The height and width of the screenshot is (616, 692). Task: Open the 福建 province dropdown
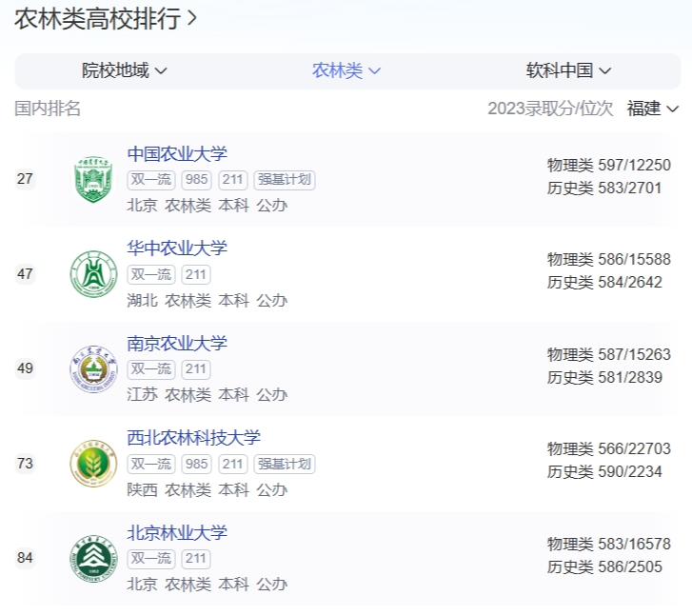pos(652,109)
